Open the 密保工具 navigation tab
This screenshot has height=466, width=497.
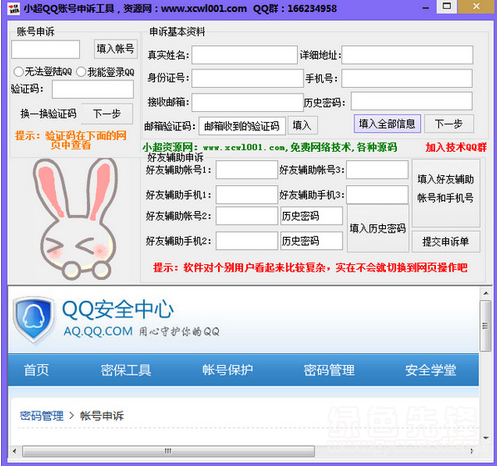pos(126,370)
